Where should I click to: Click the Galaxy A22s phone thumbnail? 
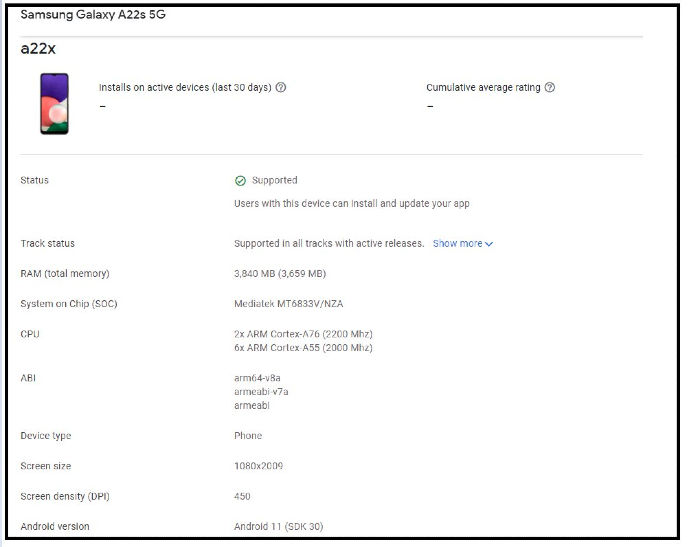(54, 104)
